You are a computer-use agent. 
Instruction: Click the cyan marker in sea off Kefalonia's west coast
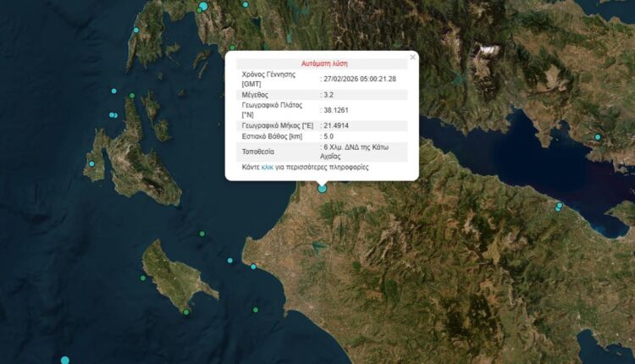(x=91, y=164)
